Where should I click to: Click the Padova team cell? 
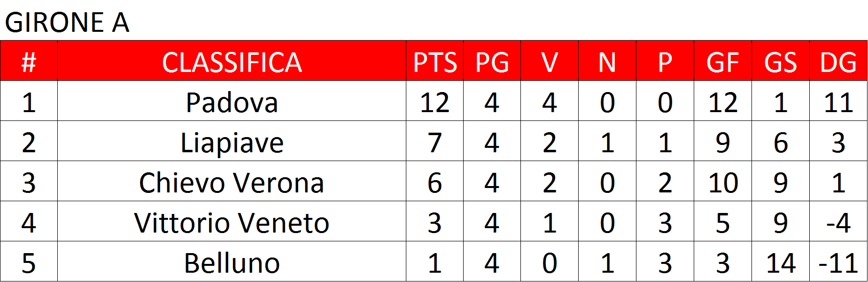232,101
